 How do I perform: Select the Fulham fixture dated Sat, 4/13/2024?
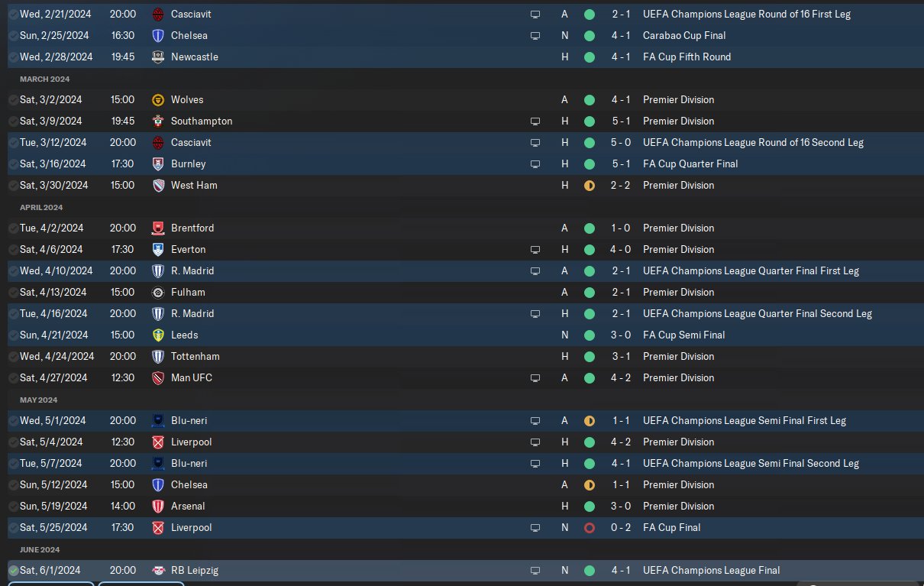pyautogui.click(x=53, y=292)
